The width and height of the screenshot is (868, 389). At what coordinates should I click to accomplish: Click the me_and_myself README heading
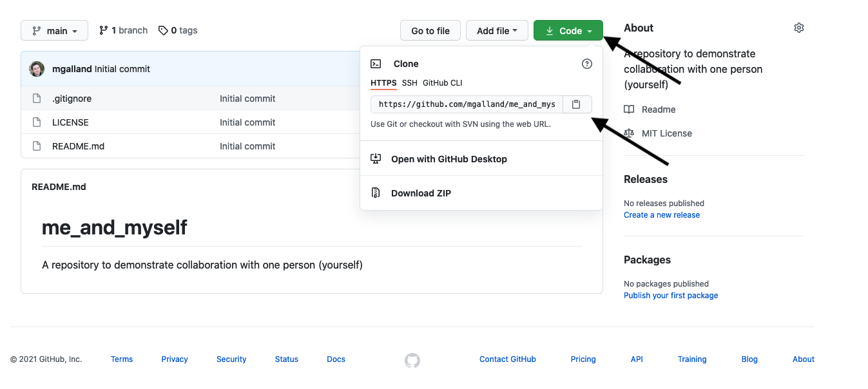[115, 227]
